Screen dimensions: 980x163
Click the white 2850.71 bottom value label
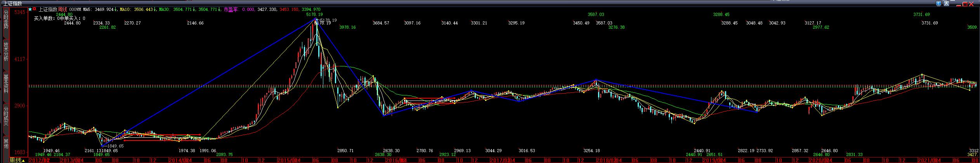tap(345, 150)
